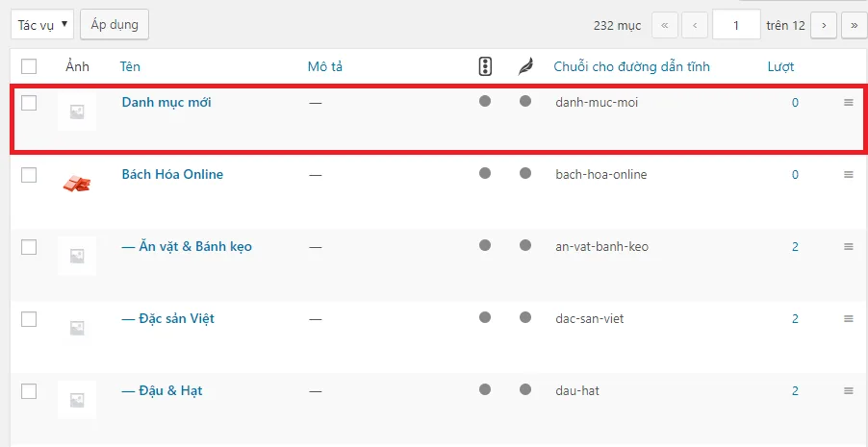Click the current page number field
868x447 pixels.
coord(736,25)
